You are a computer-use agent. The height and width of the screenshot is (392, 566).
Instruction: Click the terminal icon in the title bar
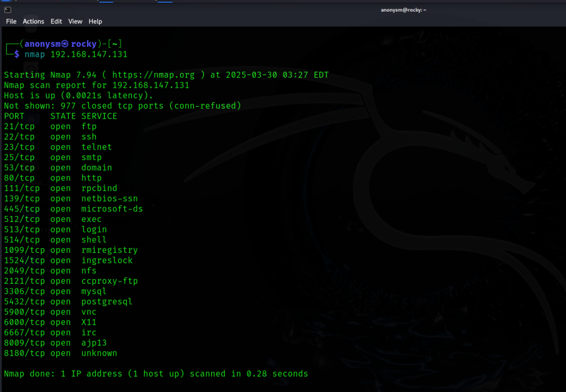click(x=8, y=10)
